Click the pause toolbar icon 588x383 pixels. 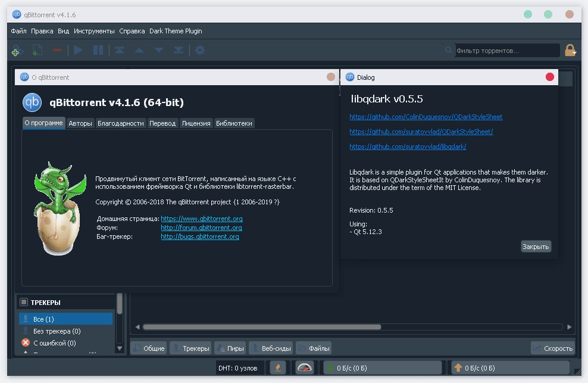(x=98, y=50)
